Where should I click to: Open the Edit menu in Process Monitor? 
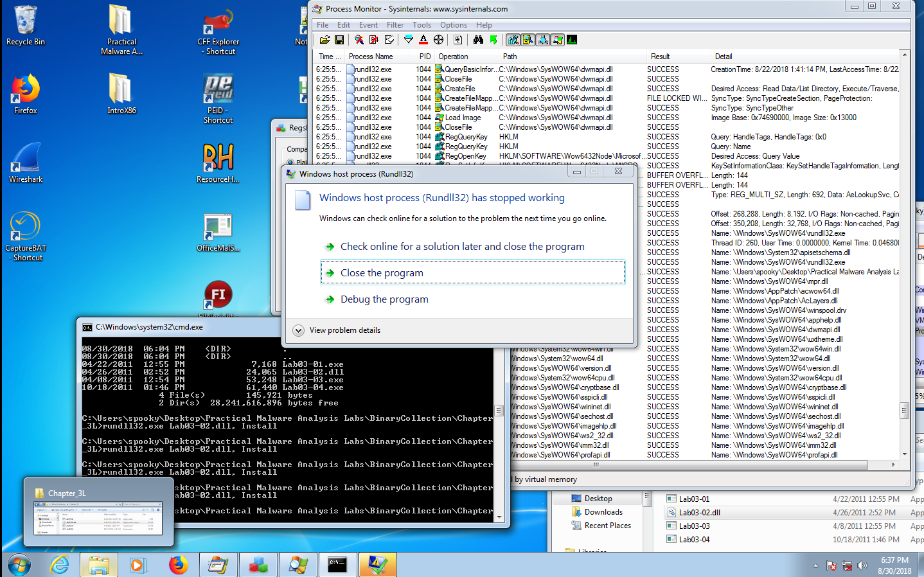coord(344,25)
